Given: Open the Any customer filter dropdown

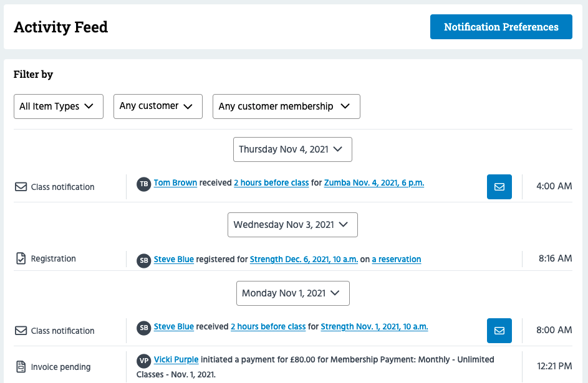Looking at the screenshot, I should [x=158, y=106].
